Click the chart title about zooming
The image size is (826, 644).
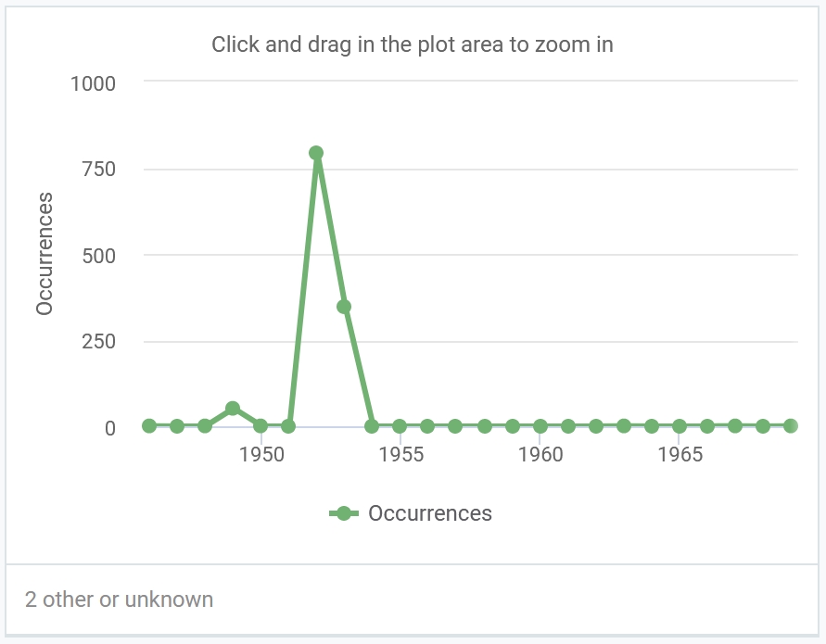[413, 44]
